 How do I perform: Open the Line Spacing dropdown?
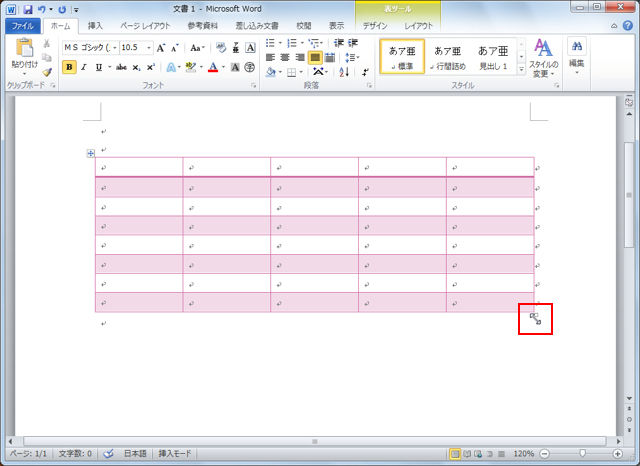[352, 58]
